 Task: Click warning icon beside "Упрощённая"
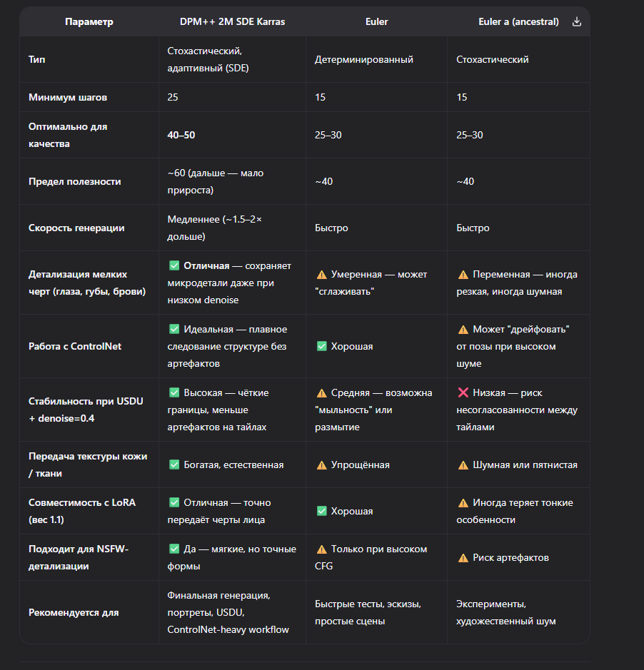pos(321,465)
